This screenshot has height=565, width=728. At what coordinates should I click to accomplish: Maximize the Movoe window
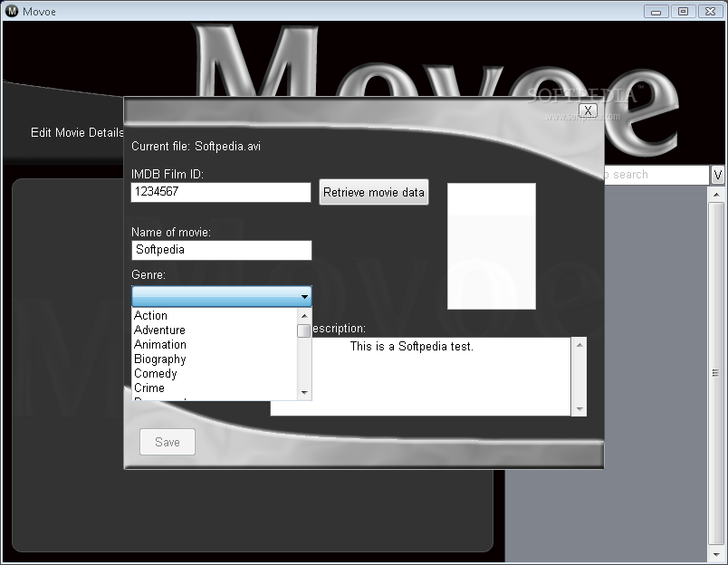(683, 11)
